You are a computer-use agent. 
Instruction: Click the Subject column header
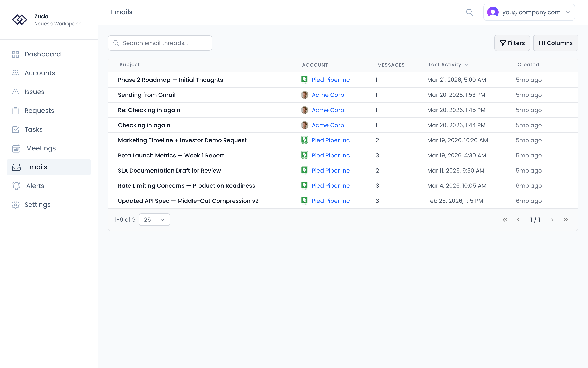[129, 64]
